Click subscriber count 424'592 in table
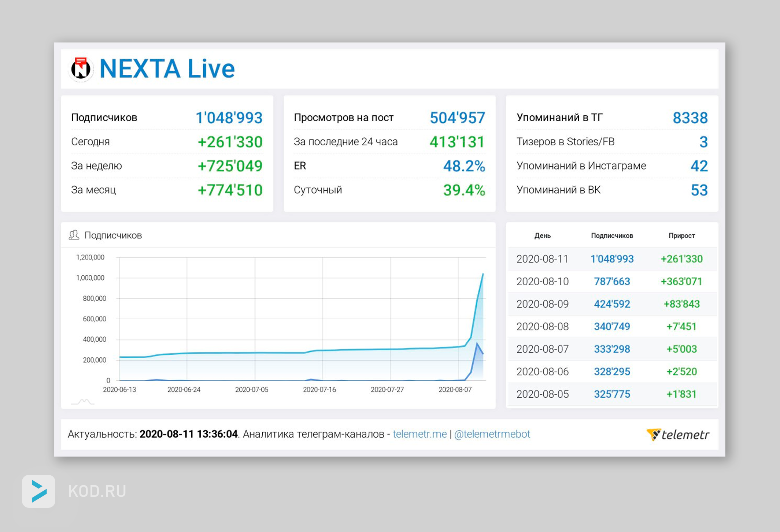This screenshot has width=780, height=532. [x=612, y=304]
